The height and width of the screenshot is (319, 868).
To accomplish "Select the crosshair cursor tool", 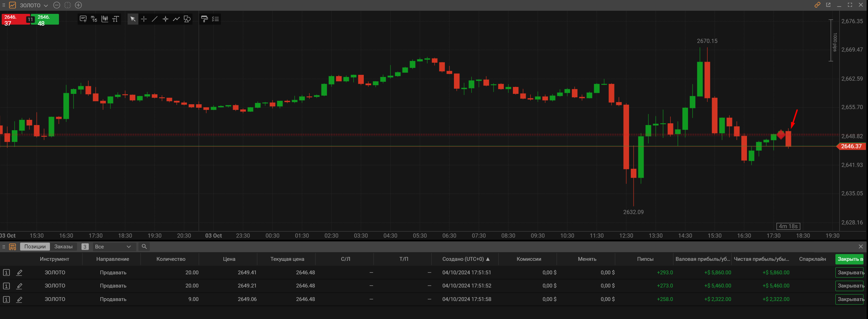I will pyautogui.click(x=144, y=19).
